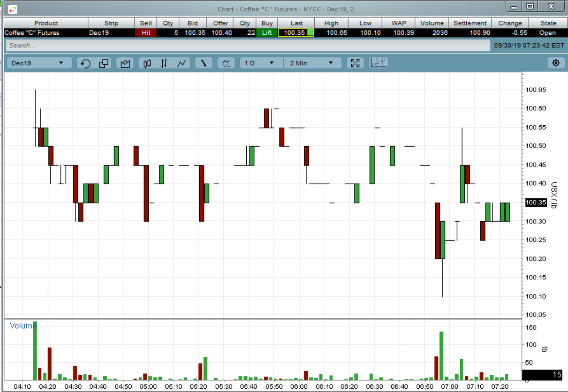Click the current price marker 100.35 on axis

[536, 202]
